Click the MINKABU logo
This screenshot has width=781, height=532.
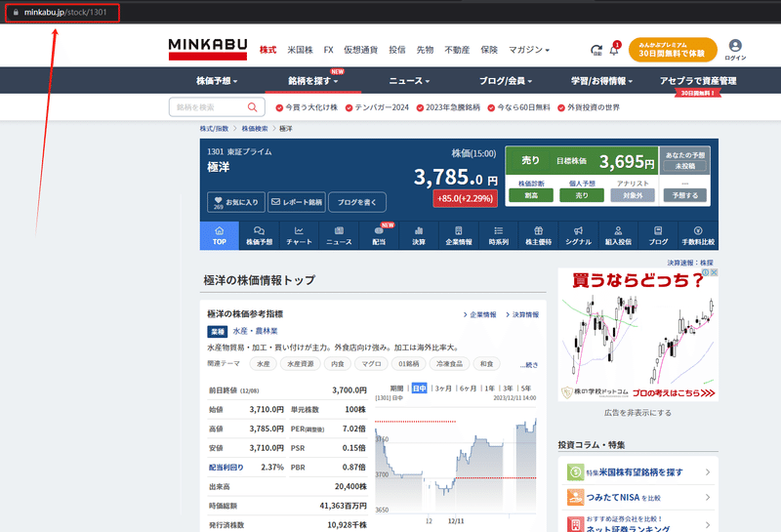tap(208, 50)
